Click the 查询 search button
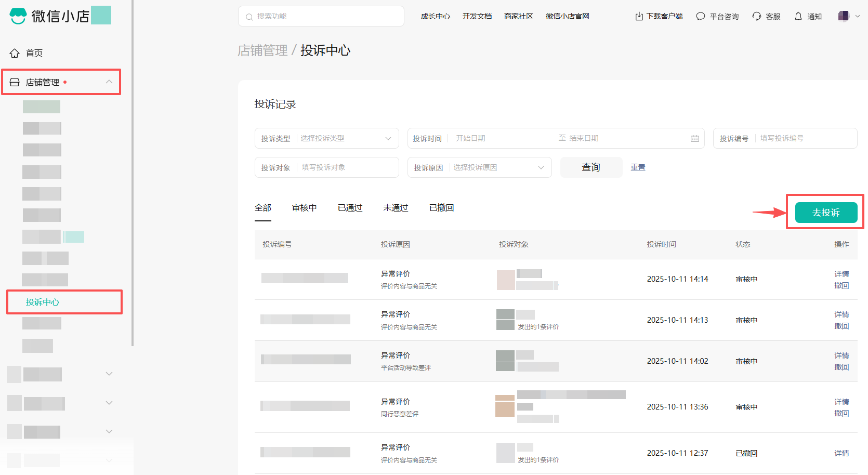868x475 pixels. coord(591,167)
